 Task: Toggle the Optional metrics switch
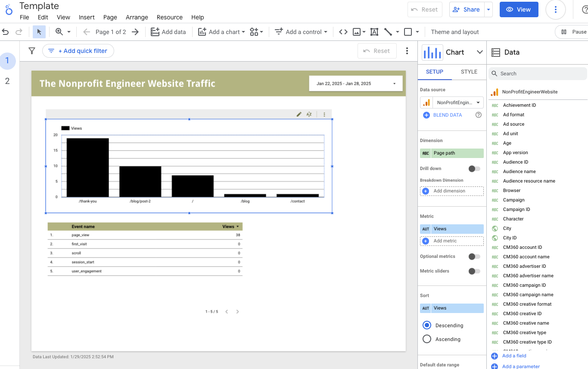(474, 256)
